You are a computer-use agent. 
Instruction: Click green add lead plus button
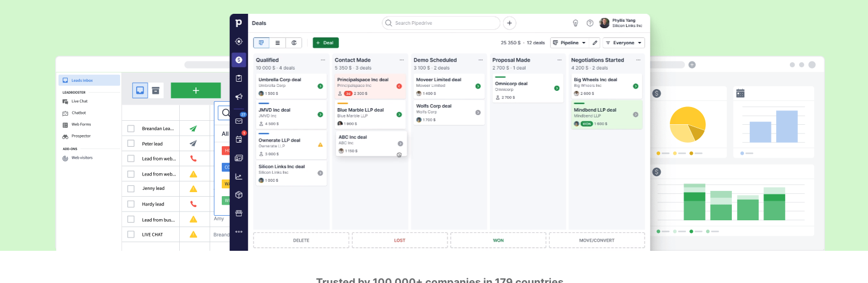pos(196,90)
